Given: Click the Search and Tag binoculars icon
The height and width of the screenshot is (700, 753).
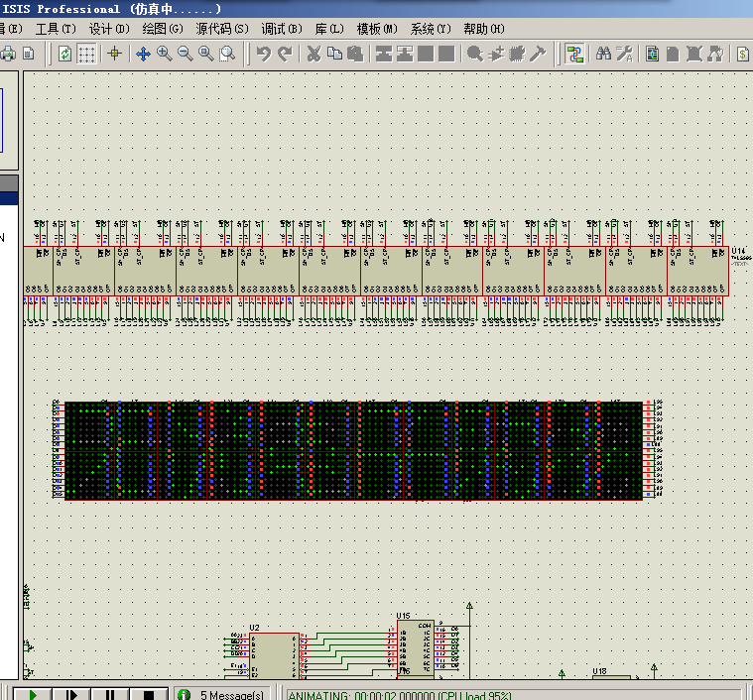Looking at the screenshot, I should (x=603, y=54).
